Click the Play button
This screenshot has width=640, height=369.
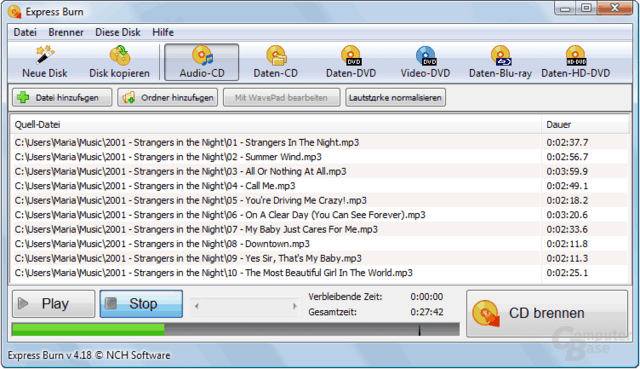click(53, 304)
